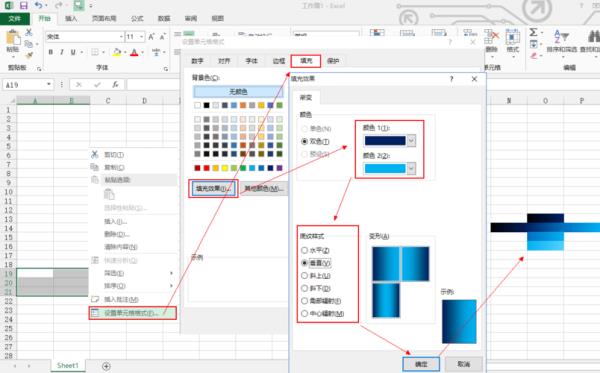
Task: Toggle Bold formatting in ribbon
Action: tap(51, 52)
